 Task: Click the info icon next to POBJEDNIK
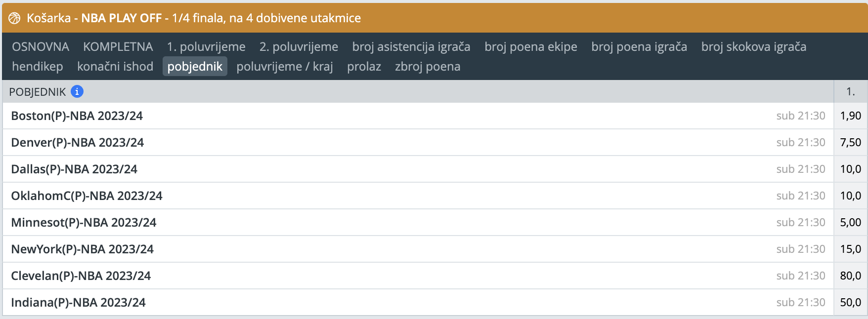pyautogui.click(x=77, y=91)
